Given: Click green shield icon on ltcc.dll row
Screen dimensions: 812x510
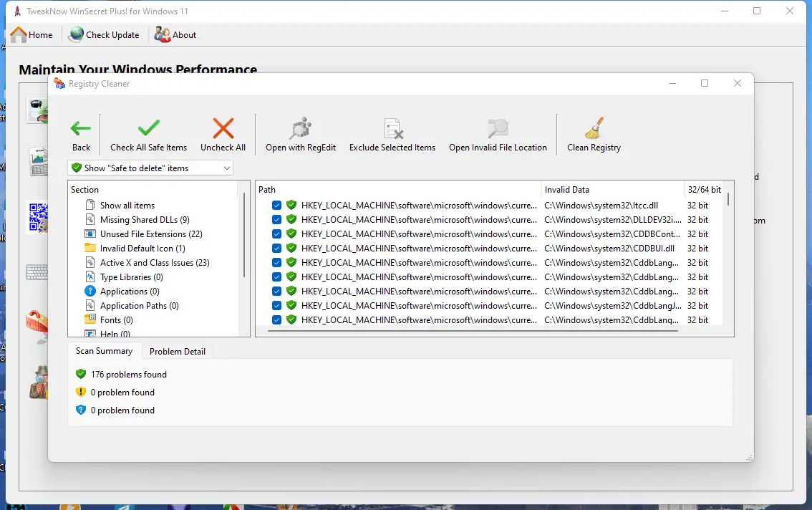Looking at the screenshot, I should 291,206.
